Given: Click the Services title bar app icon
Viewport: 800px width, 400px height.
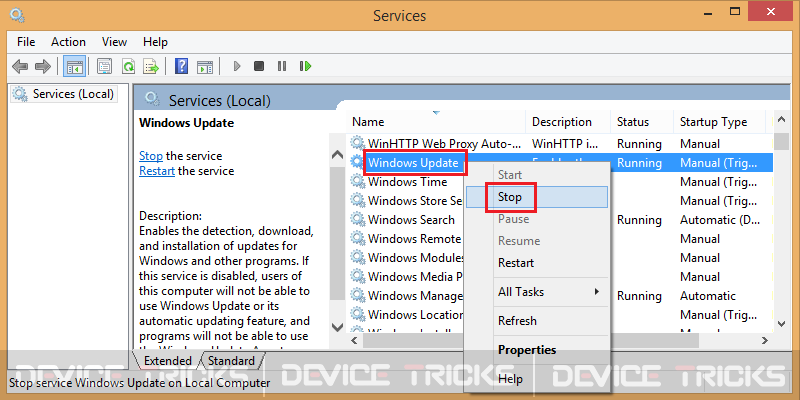Looking at the screenshot, I should click(17, 15).
